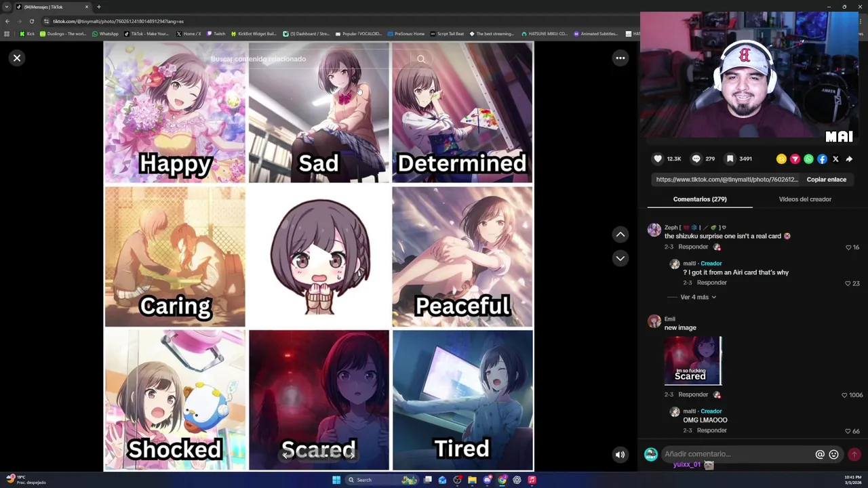Open the Scared image in Emil's comment
Viewport: 868px width, 488px height.
[693, 361]
